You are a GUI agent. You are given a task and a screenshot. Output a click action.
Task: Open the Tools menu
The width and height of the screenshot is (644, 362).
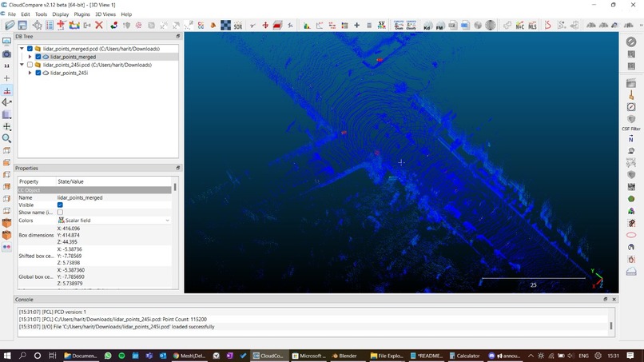(x=41, y=14)
